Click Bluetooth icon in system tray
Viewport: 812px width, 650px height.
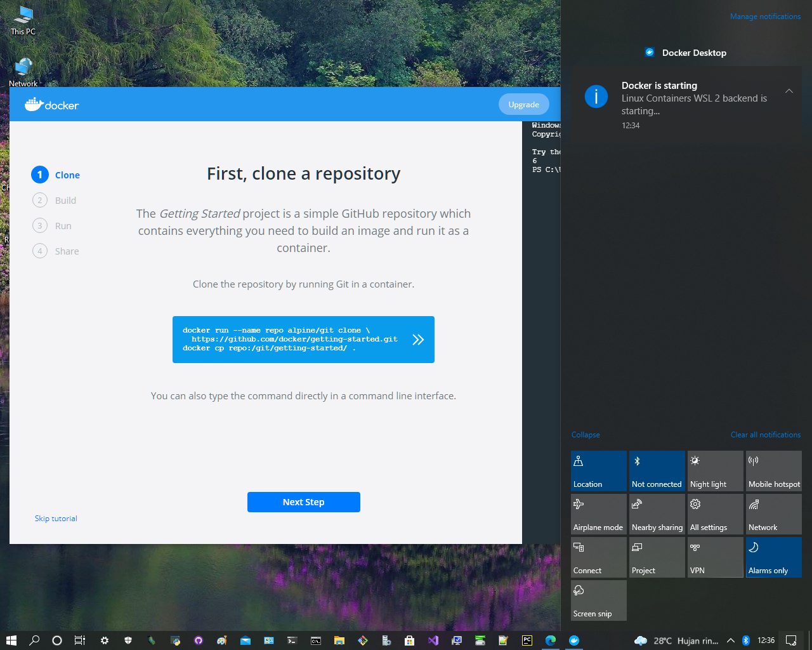click(746, 640)
